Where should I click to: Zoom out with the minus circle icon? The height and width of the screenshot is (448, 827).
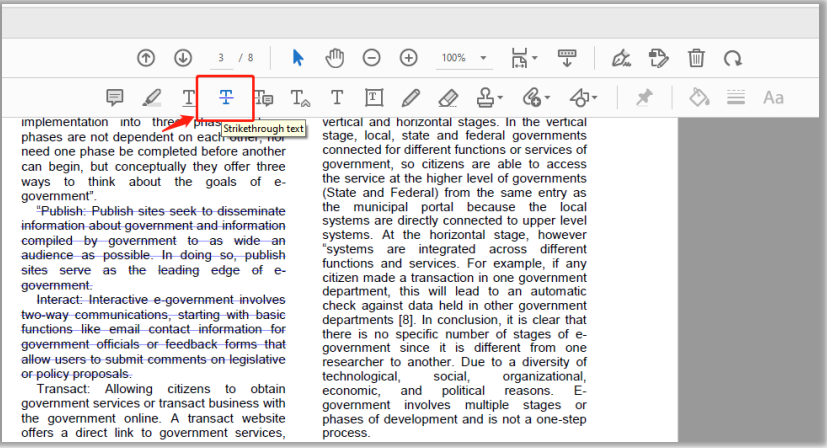click(x=371, y=58)
